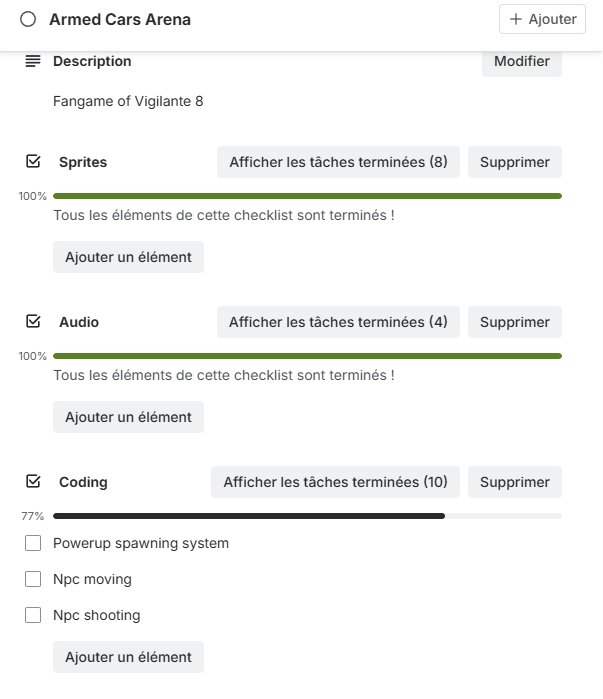Show completed tasks in Sprites checklist
The height and width of the screenshot is (699, 603).
(x=338, y=162)
